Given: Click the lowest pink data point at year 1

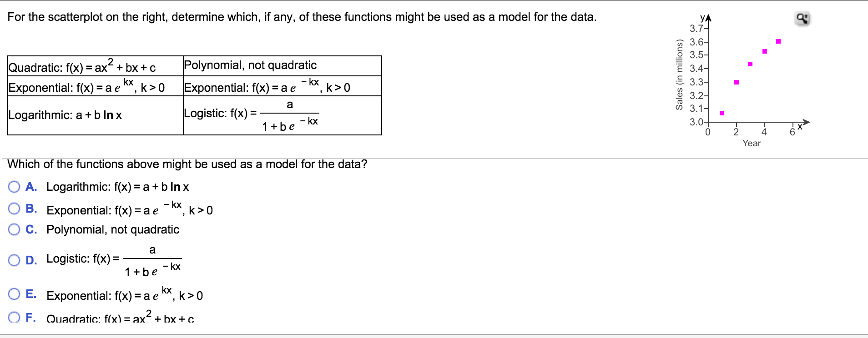Looking at the screenshot, I should pyautogui.click(x=722, y=113).
